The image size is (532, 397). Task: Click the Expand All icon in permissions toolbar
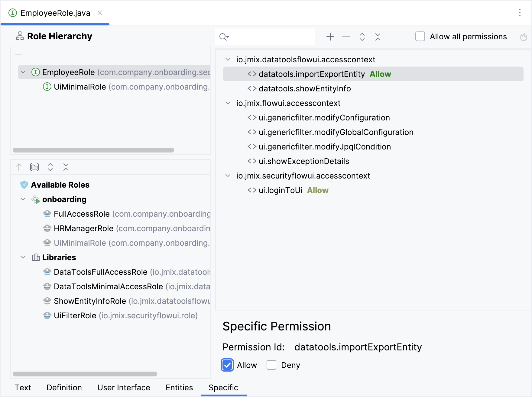[362, 37]
